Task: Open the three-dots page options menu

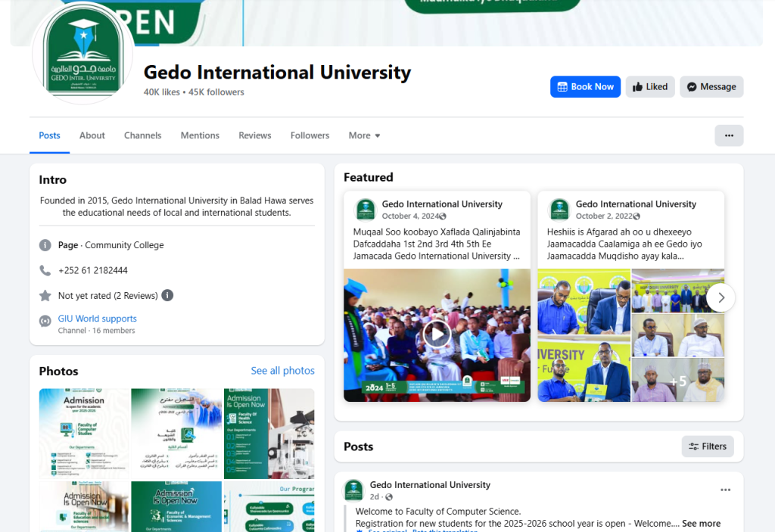Action: (728, 135)
